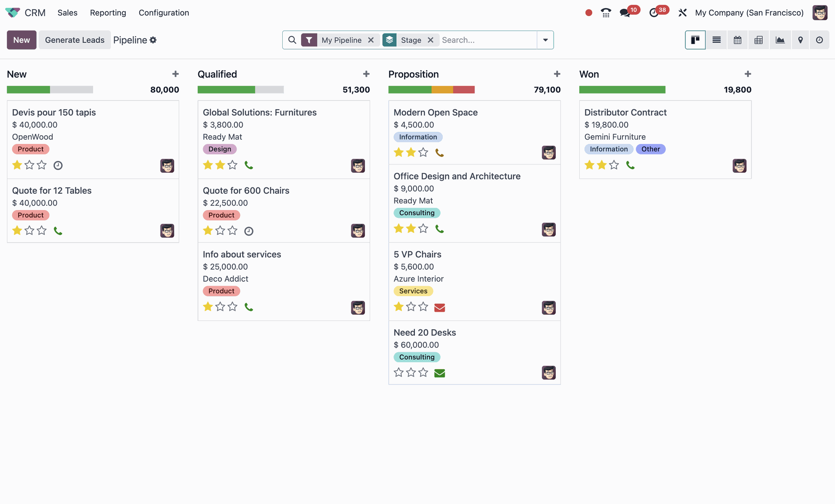Schedule a call on Quote for 600 Chairs
The image size is (835, 504).
[249, 231]
